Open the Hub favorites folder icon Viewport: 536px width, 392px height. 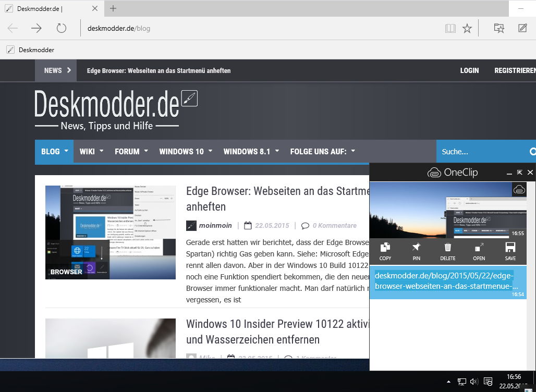[x=499, y=28]
